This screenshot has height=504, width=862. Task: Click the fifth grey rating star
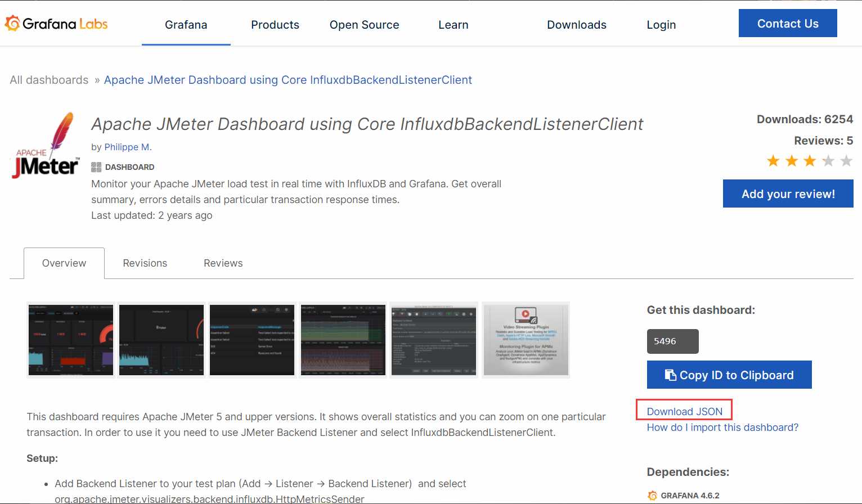pyautogui.click(x=846, y=161)
